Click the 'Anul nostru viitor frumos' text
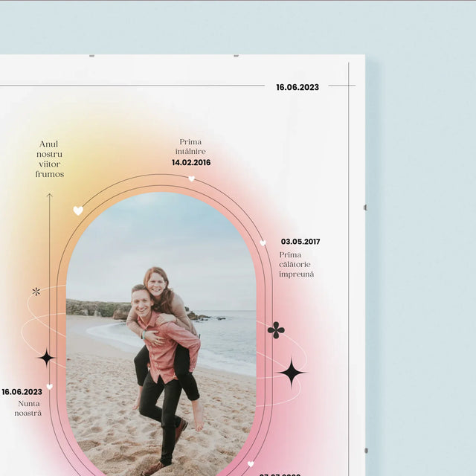 click(49, 159)
